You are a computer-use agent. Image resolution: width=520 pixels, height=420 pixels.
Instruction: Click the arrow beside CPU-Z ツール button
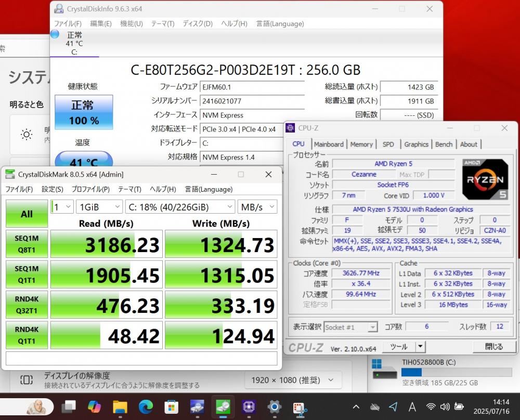tap(420, 347)
